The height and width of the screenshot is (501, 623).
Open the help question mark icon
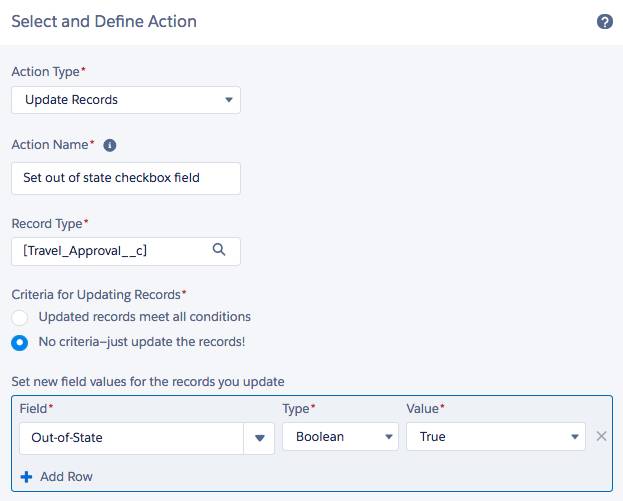click(x=604, y=21)
